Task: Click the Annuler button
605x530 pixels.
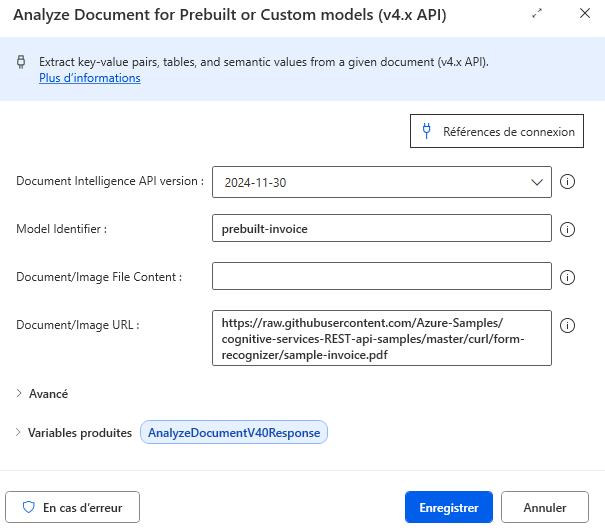Action: tap(545, 507)
